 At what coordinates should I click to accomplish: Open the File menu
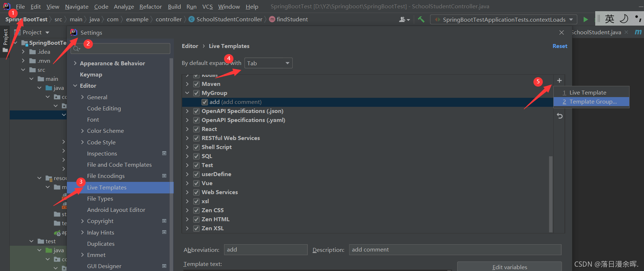pos(20,6)
